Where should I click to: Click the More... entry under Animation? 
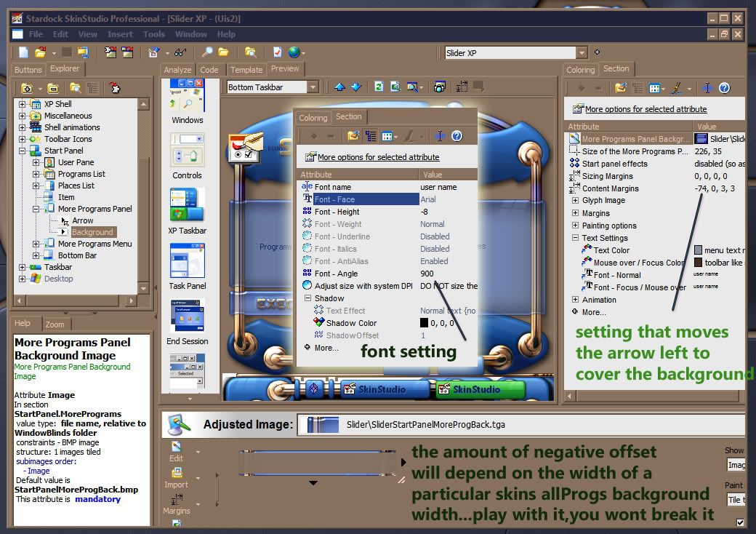(x=593, y=312)
